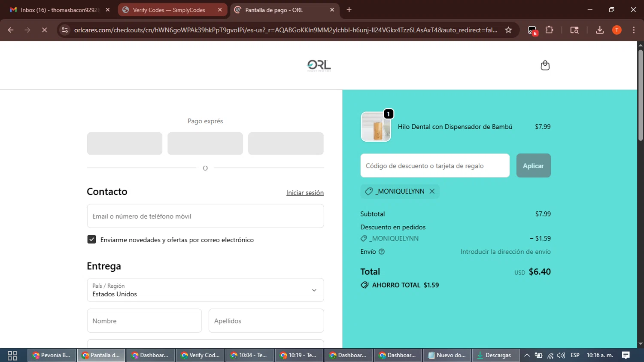The width and height of the screenshot is (644, 362).
Task: Open Pevonia taskbar window
Action: click(52, 356)
